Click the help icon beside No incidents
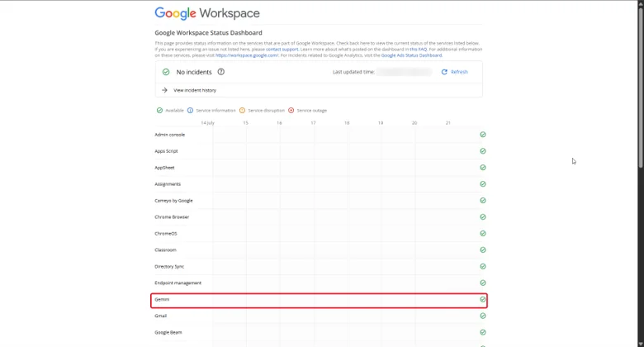The width and height of the screenshot is (644, 347). [221, 72]
